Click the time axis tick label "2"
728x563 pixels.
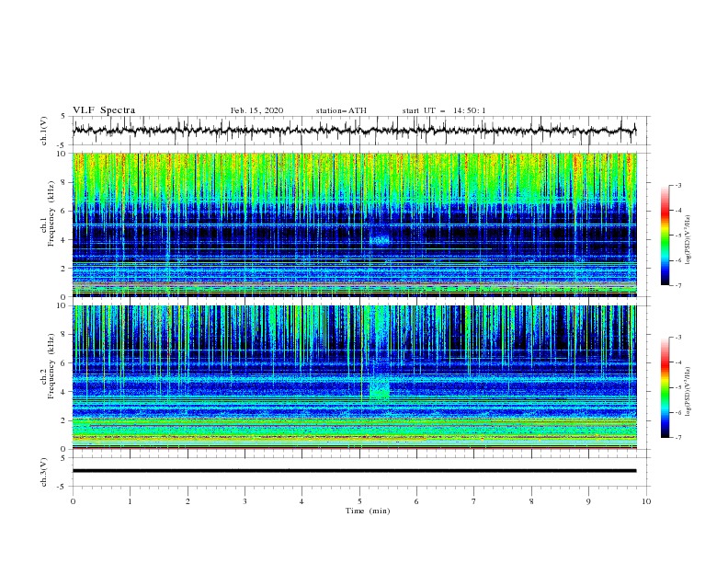(188, 501)
